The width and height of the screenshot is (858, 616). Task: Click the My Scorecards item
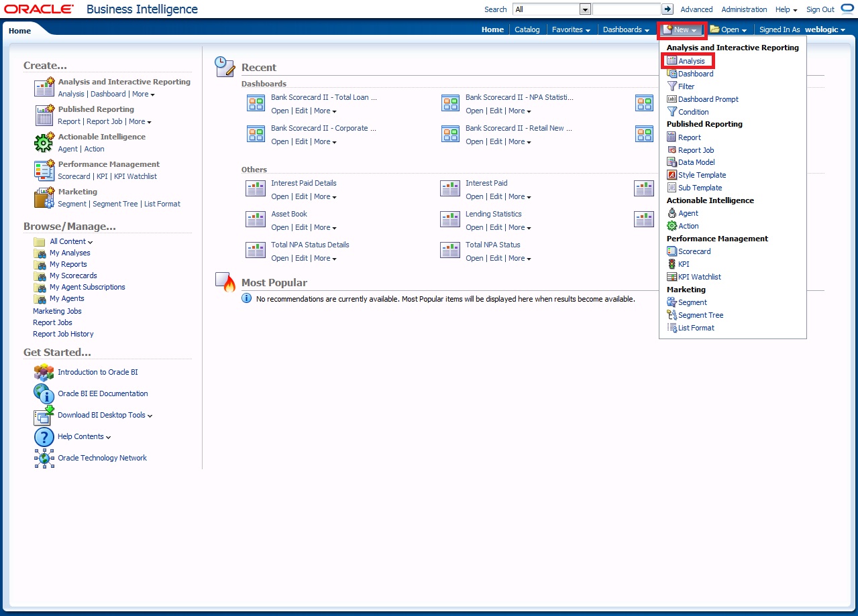pyautogui.click(x=73, y=276)
